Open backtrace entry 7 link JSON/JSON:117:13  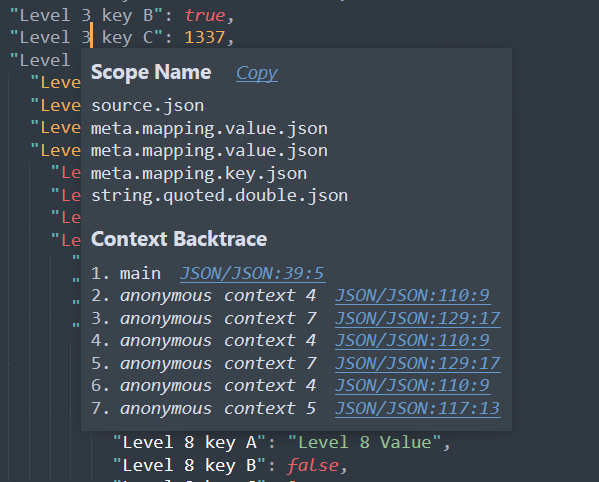point(418,408)
